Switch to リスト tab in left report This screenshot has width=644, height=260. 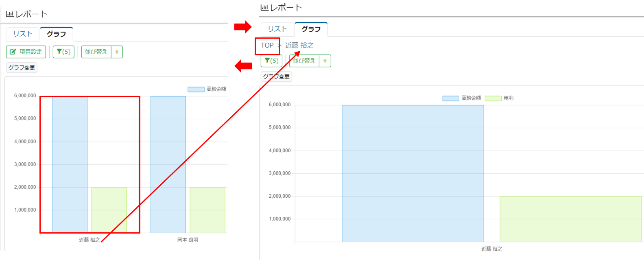click(x=23, y=34)
